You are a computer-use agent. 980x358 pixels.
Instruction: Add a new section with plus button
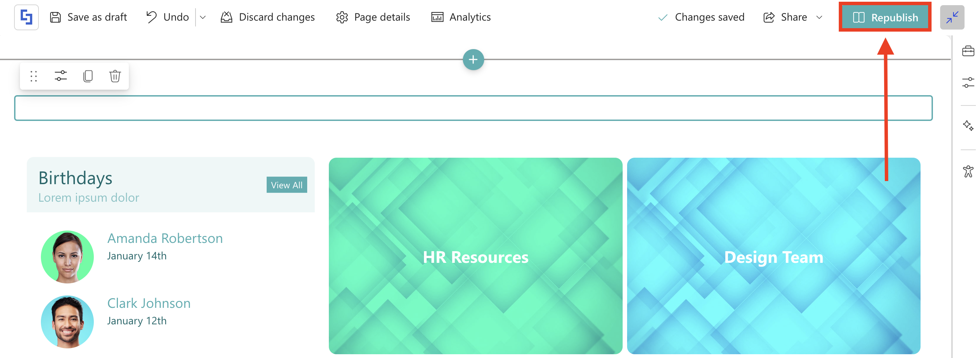tap(473, 60)
